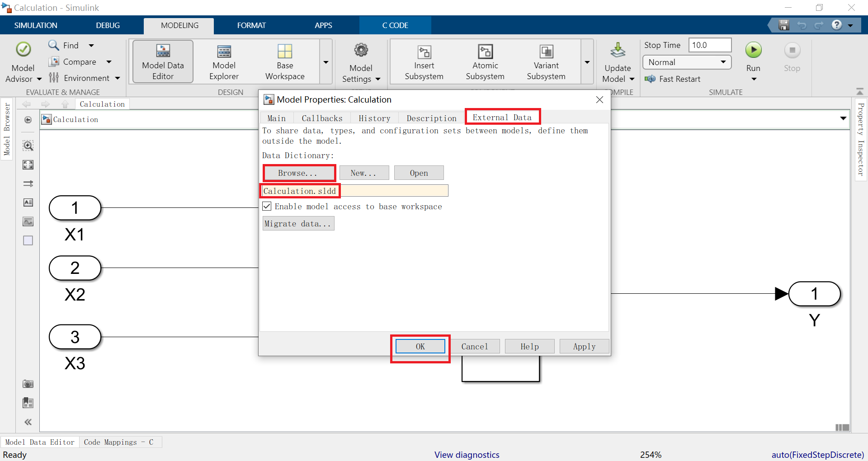The height and width of the screenshot is (461, 868).
Task: Switch to the APPS ribbon tab
Action: click(323, 25)
